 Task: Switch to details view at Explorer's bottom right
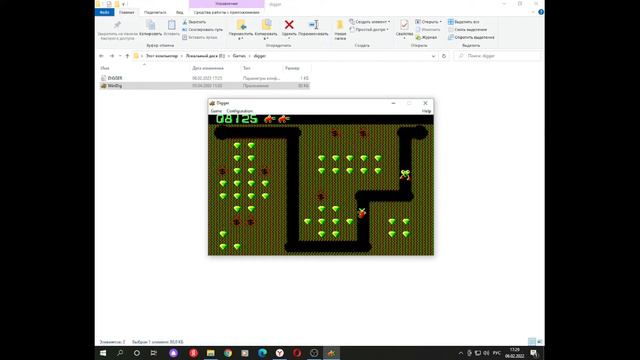532,342
